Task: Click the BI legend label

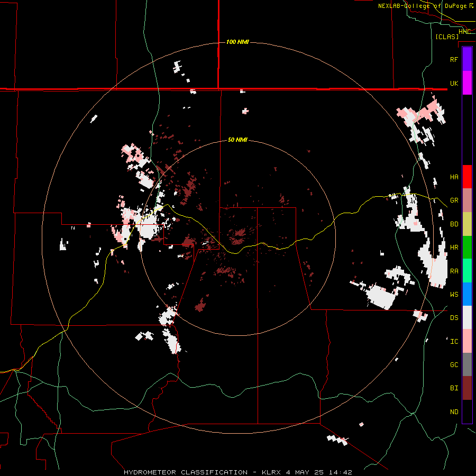Action: (454, 388)
